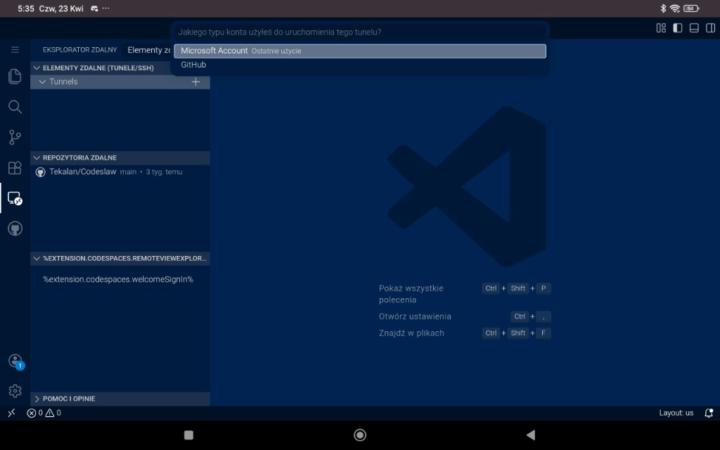The width and height of the screenshot is (720, 450).
Task: Click the Tekalan/Codeslaw GitHub repository icon
Action: point(40,172)
